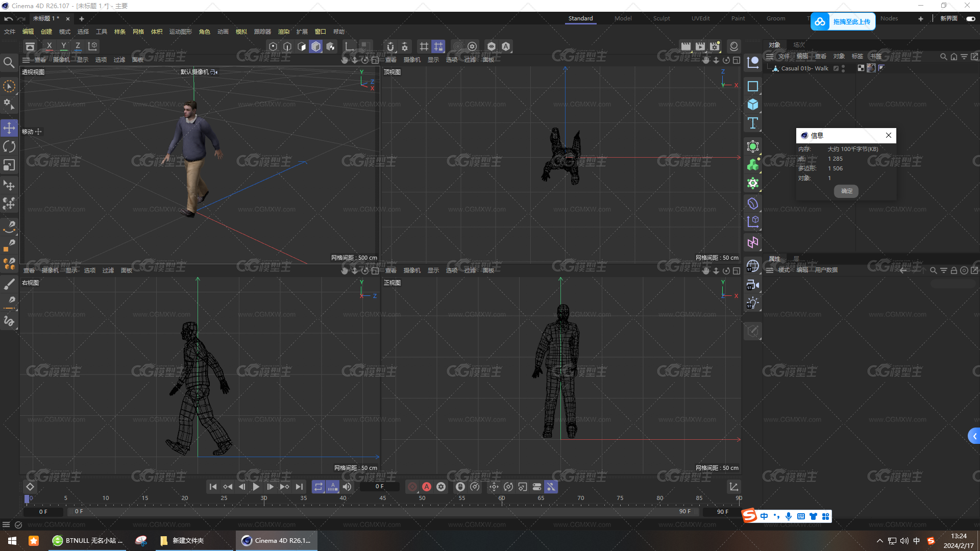The height and width of the screenshot is (551, 980).
Task: Select Polygons mode icon in top toolbar
Action: coord(302,46)
